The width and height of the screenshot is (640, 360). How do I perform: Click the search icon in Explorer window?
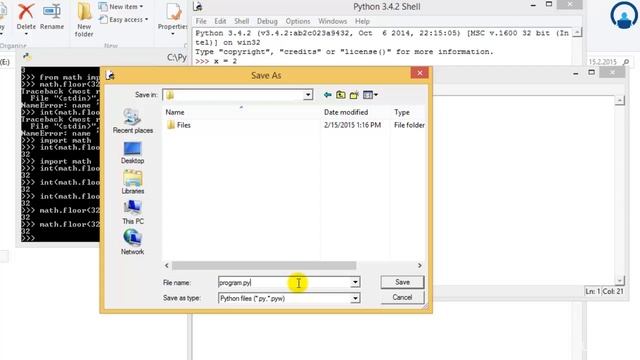point(626,62)
